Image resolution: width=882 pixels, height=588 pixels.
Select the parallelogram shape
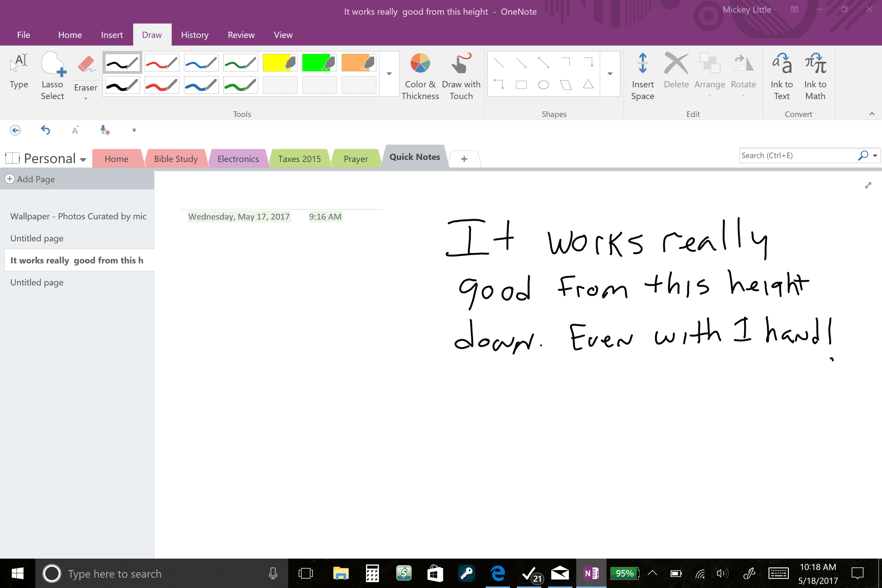click(x=566, y=85)
